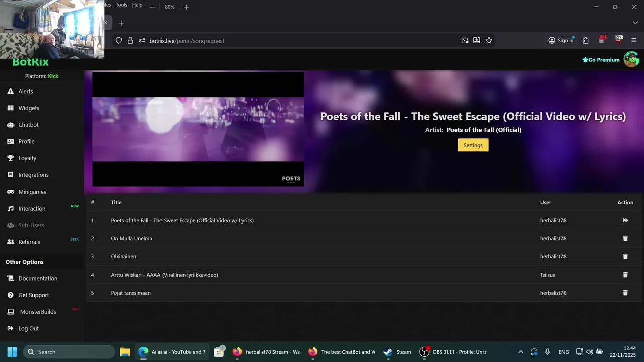Click the Poets of the Fall video thumbnail
The image size is (644, 362).
198,129
